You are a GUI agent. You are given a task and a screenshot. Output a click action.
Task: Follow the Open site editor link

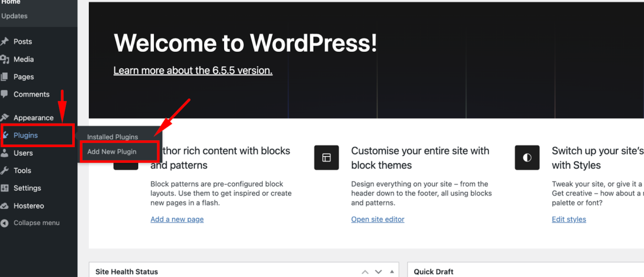pos(378,219)
